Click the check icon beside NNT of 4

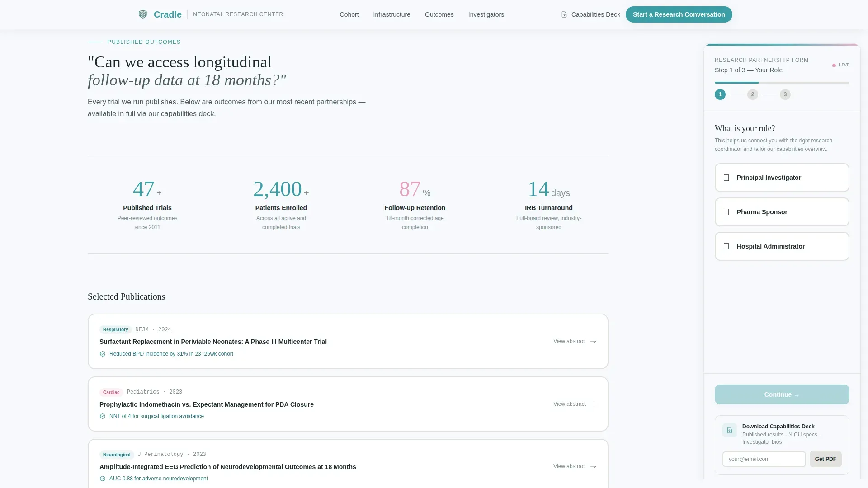click(x=103, y=416)
